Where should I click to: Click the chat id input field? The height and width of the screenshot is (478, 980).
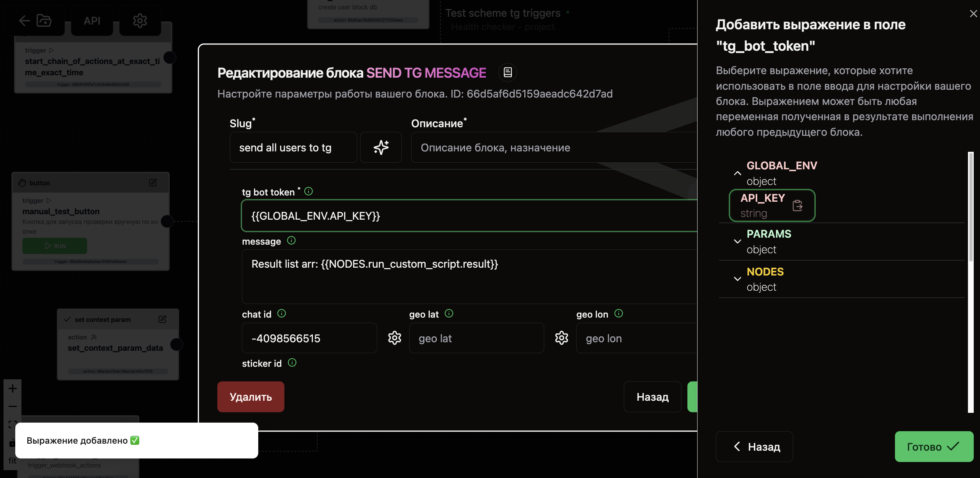(309, 338)
